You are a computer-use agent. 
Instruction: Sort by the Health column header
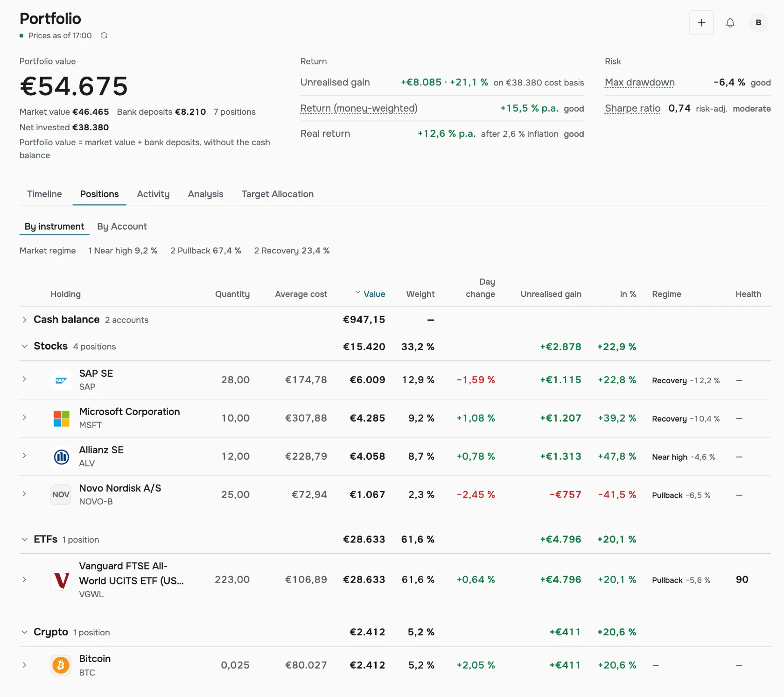[748, 294]
